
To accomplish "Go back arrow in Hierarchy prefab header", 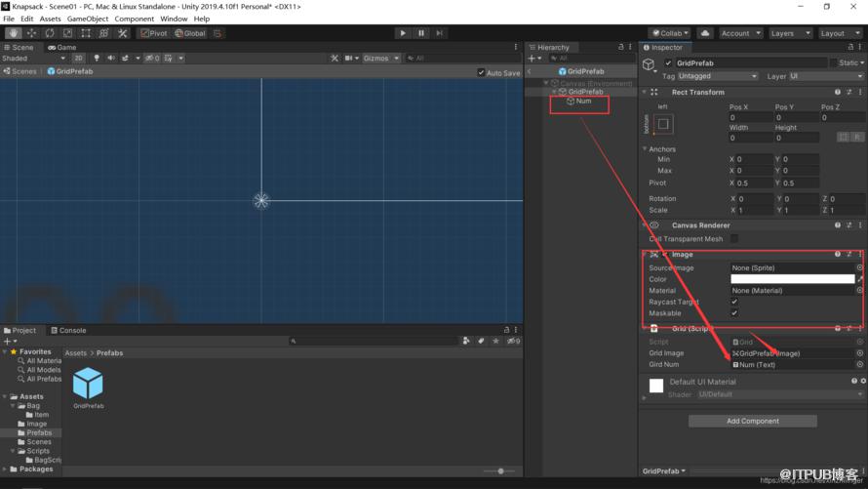I will click(x=530, y=71).
